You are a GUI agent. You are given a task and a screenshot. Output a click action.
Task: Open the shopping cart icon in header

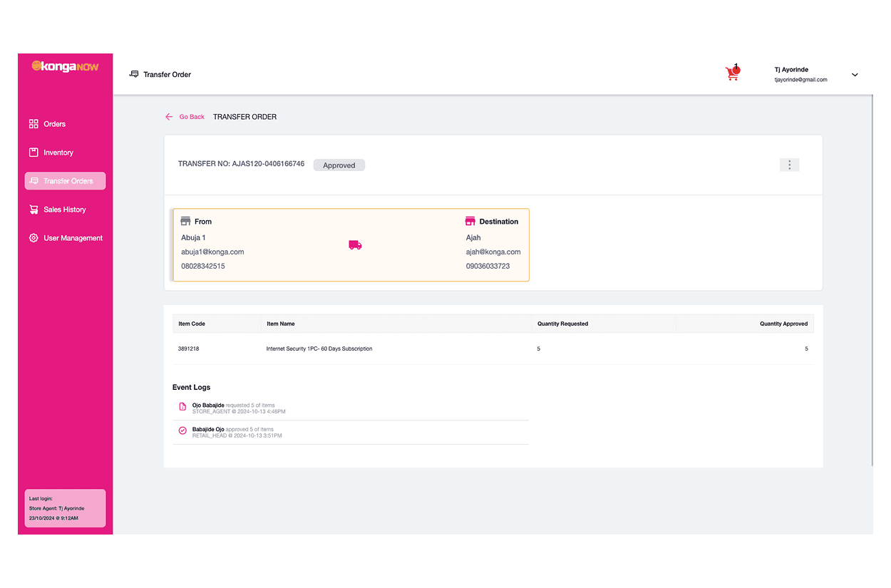tap(732, 73)
